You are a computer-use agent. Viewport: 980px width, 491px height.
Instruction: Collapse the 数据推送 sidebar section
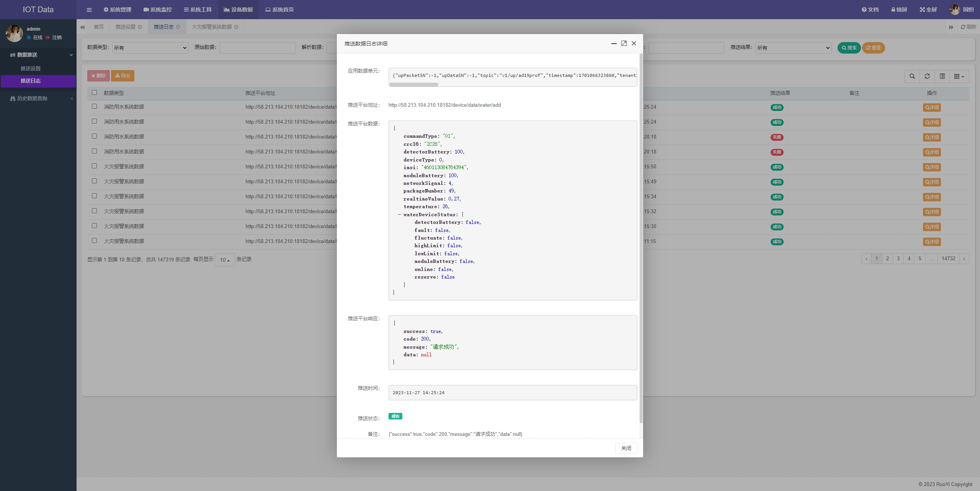(38, 55)
